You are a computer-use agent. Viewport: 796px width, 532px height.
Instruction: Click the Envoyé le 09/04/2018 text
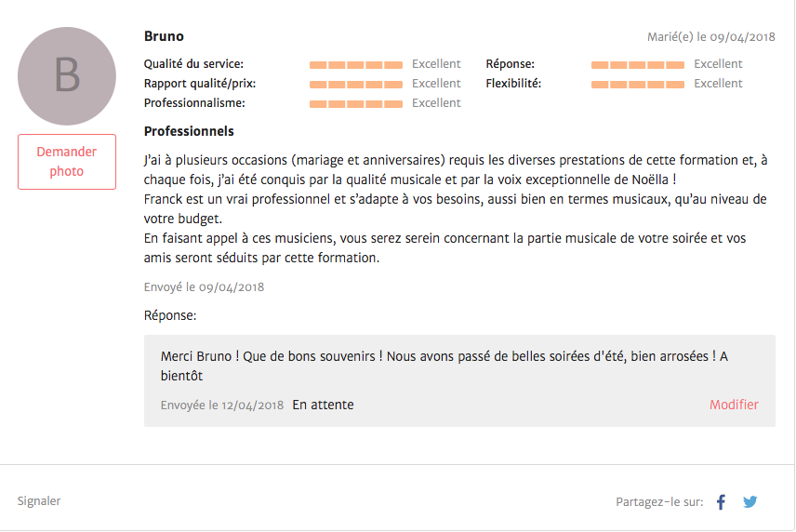tap(204, 287)
